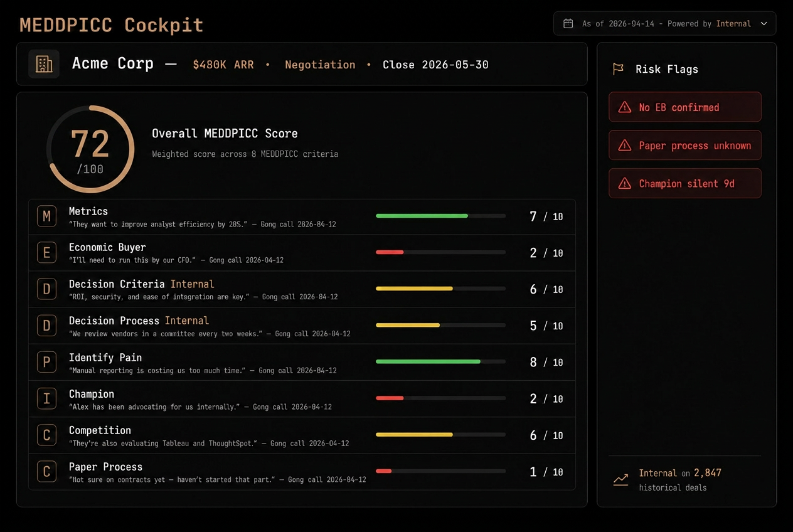Open the Paper process unknown risk flag

685,146
